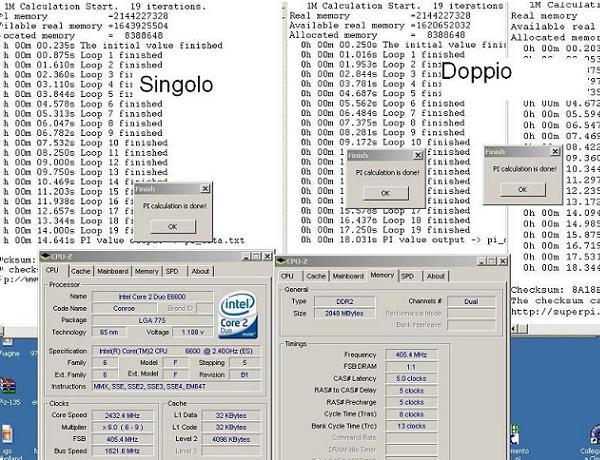Switch to Mainboard tab in the left CPU-Z window

tap(112, 271)
